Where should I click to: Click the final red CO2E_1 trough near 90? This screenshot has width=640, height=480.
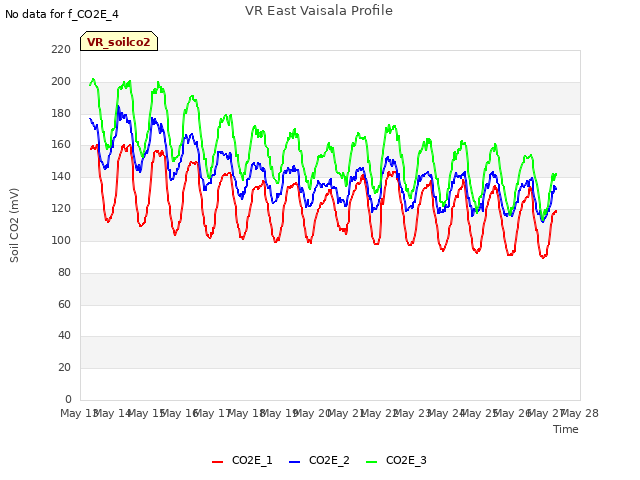pyautogui.click(x=543, y=257)
